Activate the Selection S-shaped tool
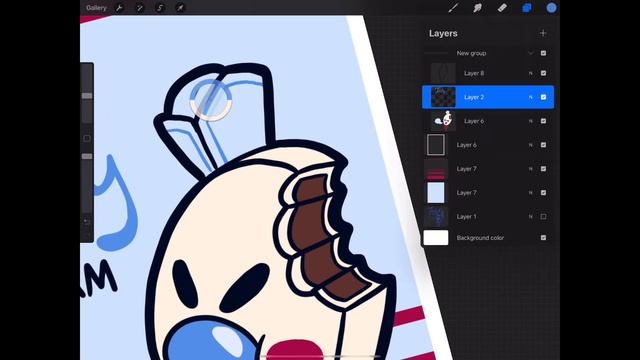The height and width of the screenshot is (360, 640). pos(160,8)
